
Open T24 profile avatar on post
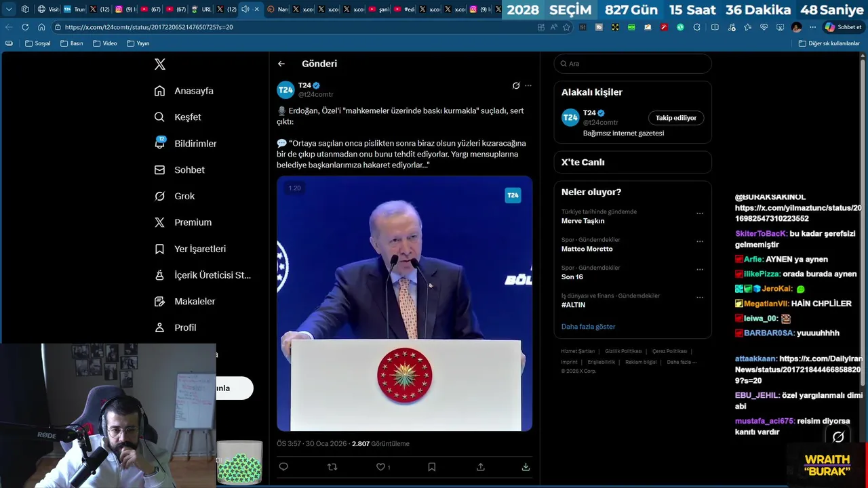point(285,89)
